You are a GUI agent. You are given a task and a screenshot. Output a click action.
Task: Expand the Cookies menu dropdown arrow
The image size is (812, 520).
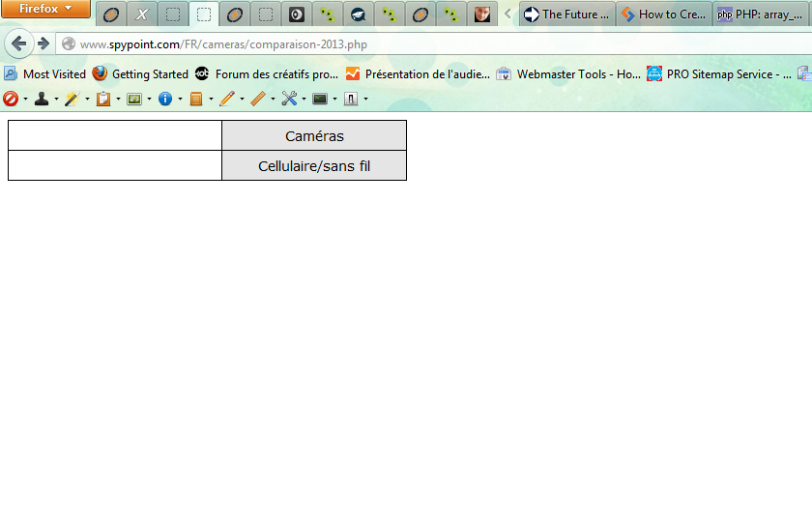click(56, 99)
